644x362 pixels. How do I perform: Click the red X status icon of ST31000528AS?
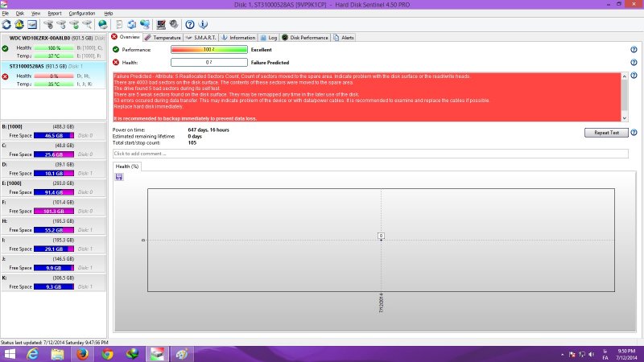[5, 76]
